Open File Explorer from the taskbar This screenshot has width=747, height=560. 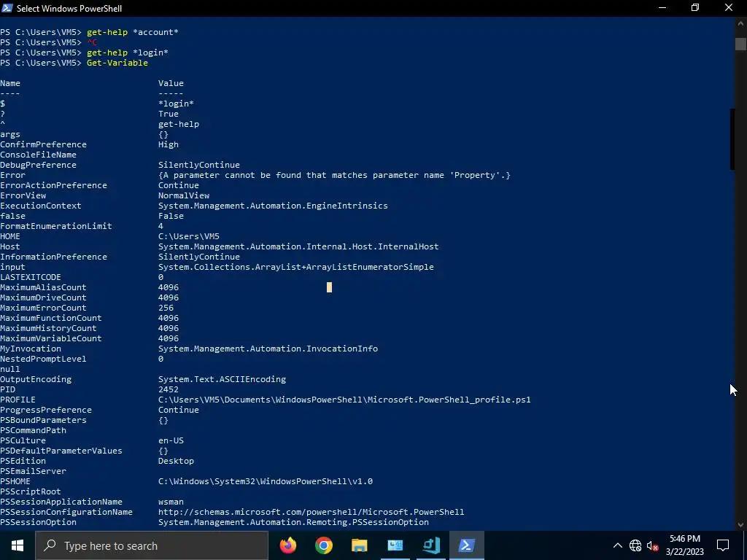359,545
